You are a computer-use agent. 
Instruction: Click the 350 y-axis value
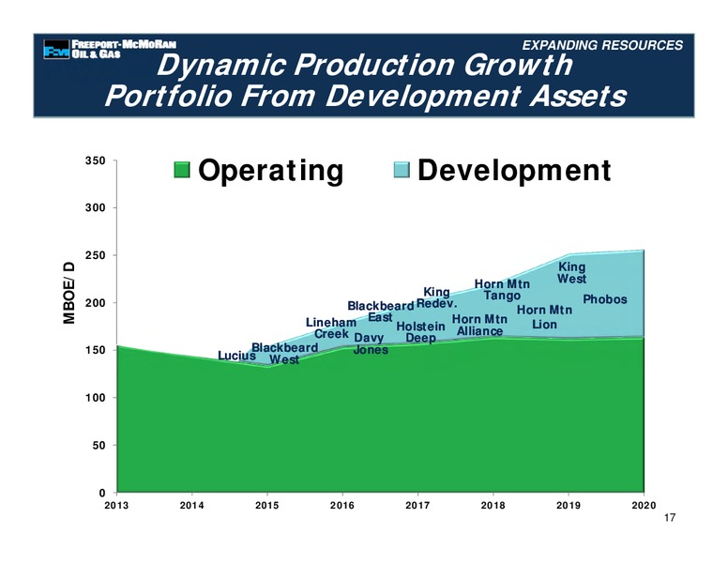coord(95,160)
